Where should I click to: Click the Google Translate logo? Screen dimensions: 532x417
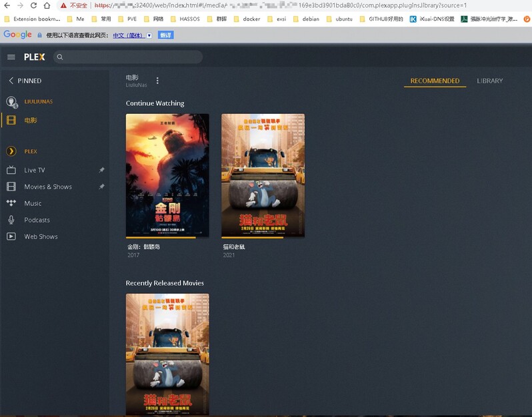17,35
